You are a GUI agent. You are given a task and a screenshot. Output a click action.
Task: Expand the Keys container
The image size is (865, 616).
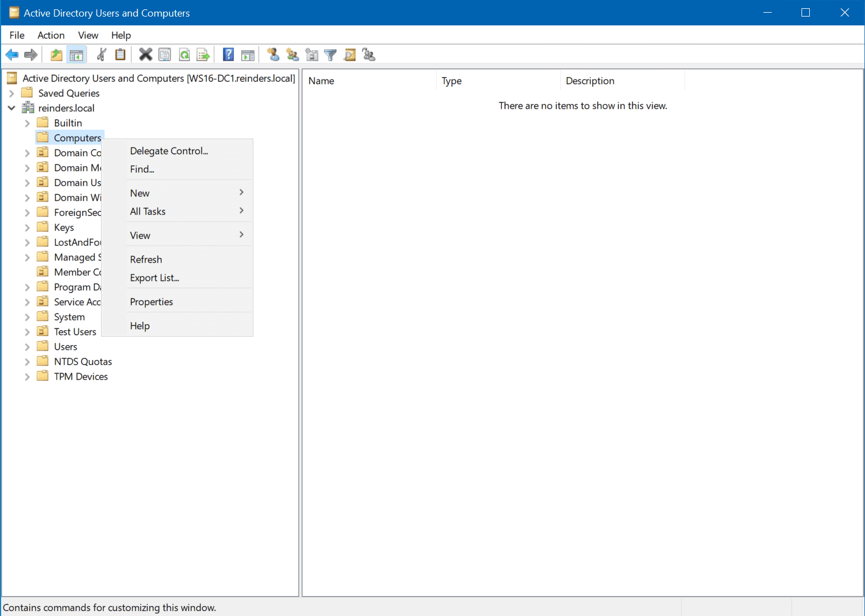(27, 227)
